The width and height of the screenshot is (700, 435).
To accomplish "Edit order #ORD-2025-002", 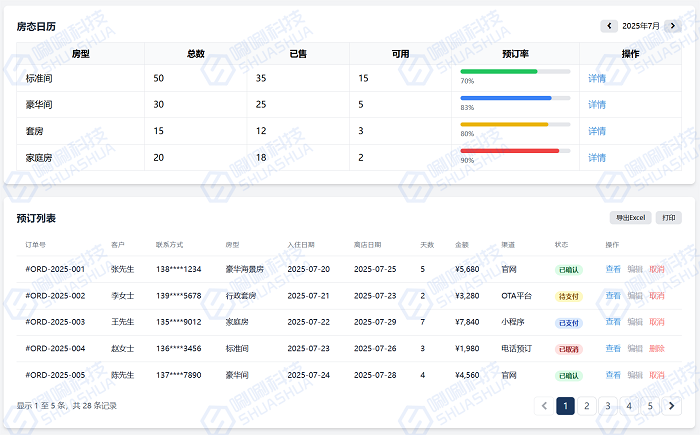I will point(635,296).
